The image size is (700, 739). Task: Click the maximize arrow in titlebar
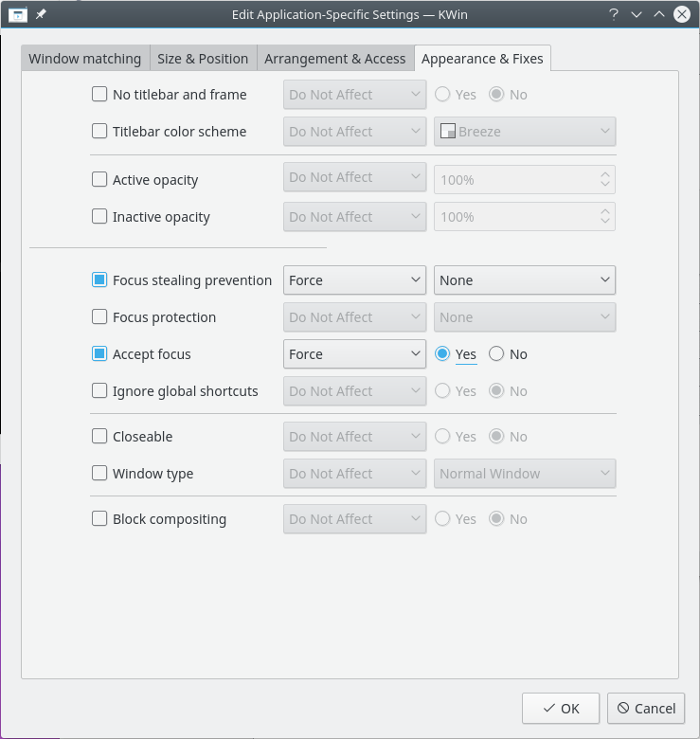point(659,14)
